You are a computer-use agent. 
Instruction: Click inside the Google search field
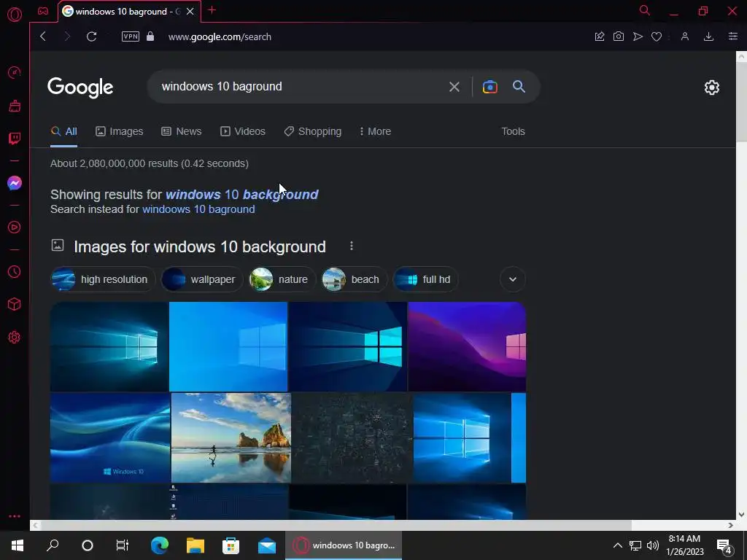pyautogui.click(x=300, y=87)
